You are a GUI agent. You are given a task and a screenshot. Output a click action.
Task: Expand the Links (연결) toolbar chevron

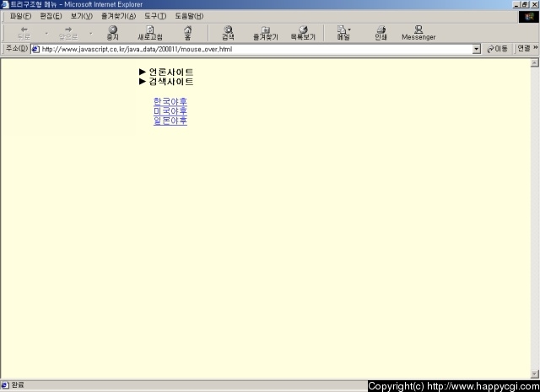pyautogui.click(x=536, y=47)
